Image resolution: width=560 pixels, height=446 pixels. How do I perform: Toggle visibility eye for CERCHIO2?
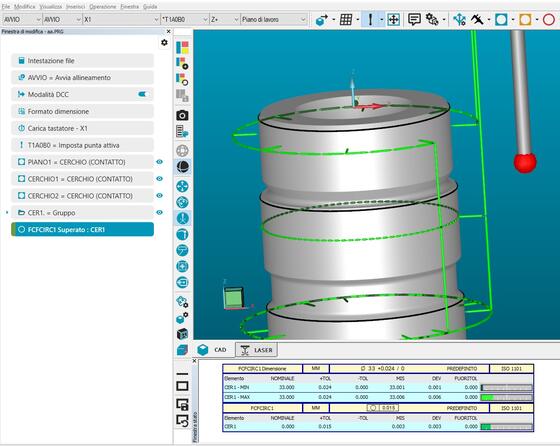coord(159,196)
